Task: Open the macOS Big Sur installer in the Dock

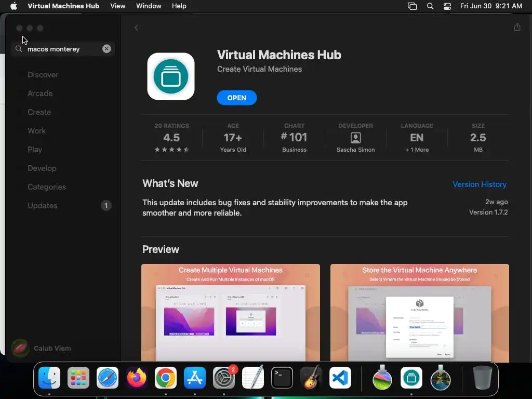Action: coord(441,378)
